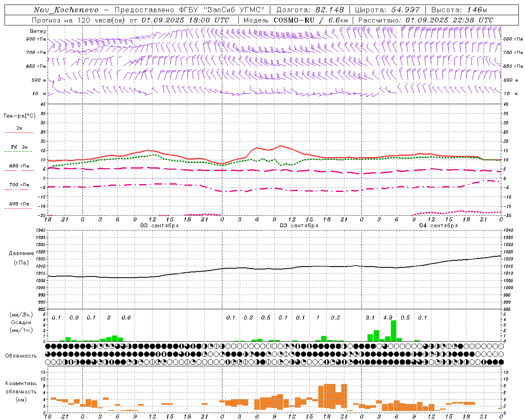Click the (мм/3ч.) unit label
This screenshot has height=420, width=525.
click(21, 315)
